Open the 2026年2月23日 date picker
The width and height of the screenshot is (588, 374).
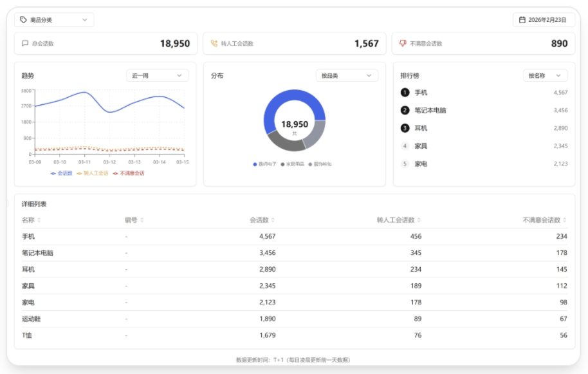(x=544, y=20)
